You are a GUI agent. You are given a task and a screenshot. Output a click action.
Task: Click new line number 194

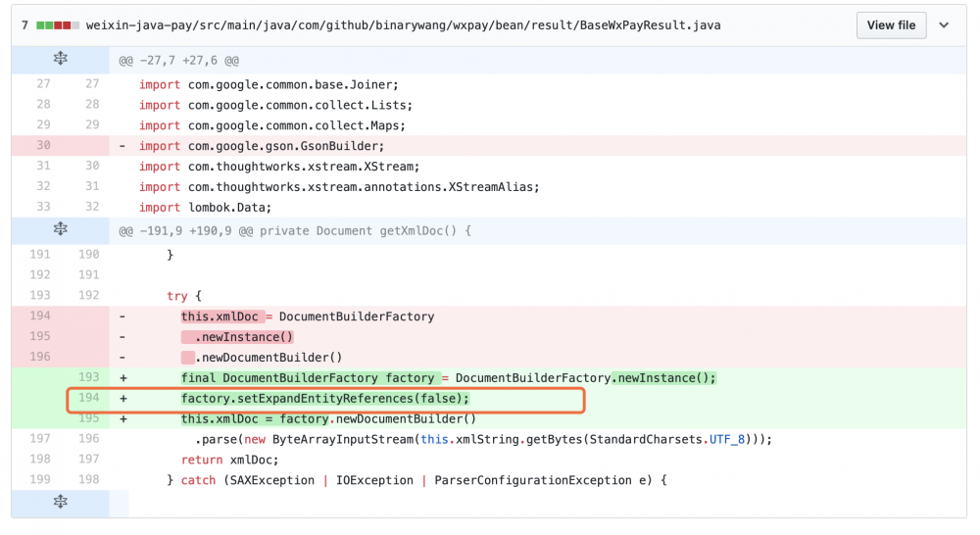tap(89, 398)
